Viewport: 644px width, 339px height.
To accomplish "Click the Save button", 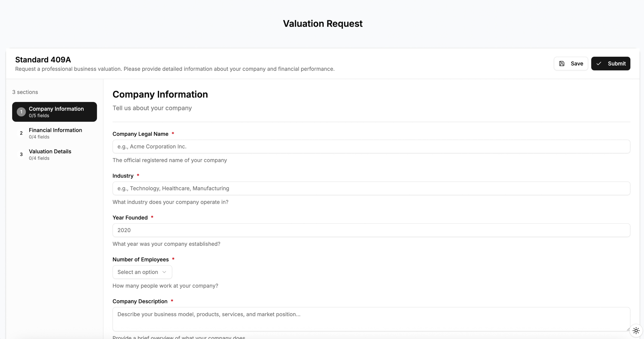I will coord(571,64).
